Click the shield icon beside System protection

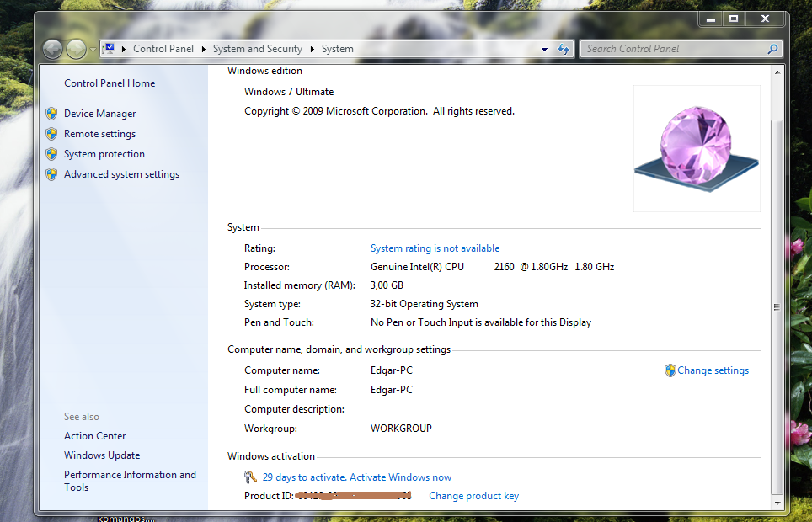(51, 154)
